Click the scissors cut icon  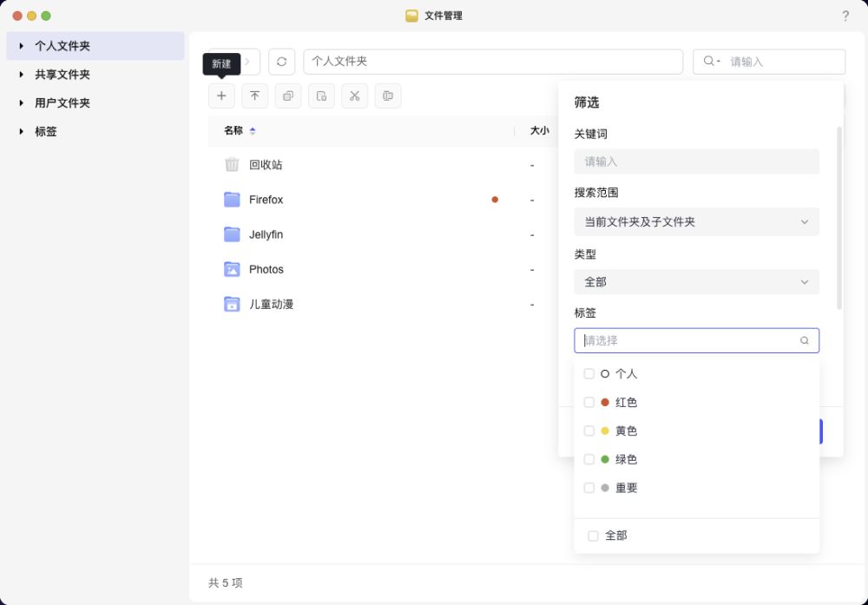354,95
